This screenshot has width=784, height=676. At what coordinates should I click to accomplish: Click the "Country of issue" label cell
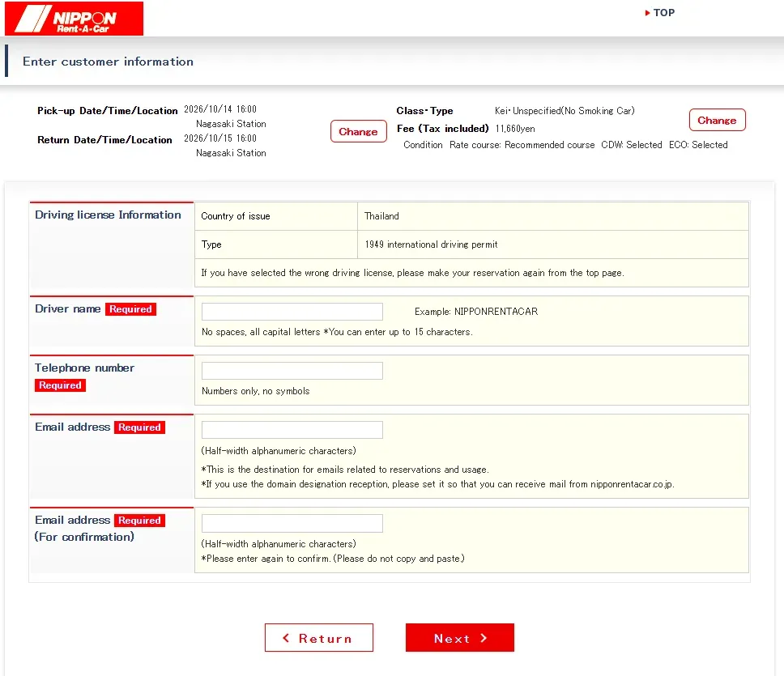[x=276, y=216]
